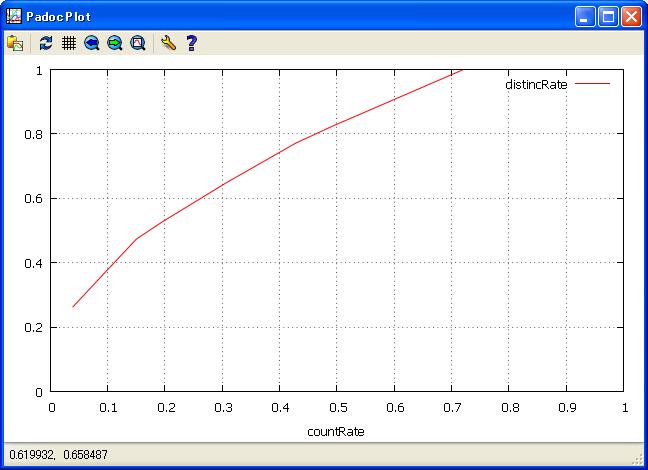The width and height of the screenshot is (648, 470).
Task: Apply the next zoom level
Action: [x=115, y=43]
